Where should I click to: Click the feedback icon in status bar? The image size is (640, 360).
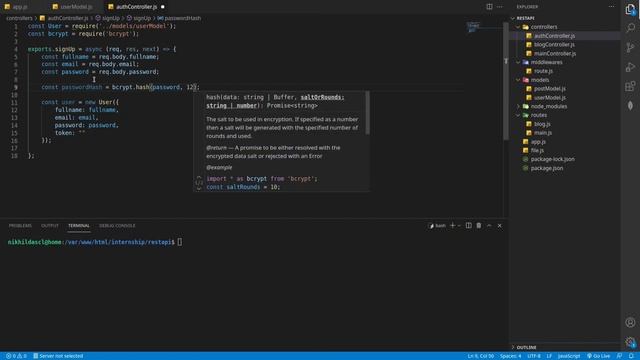[620, 356]
